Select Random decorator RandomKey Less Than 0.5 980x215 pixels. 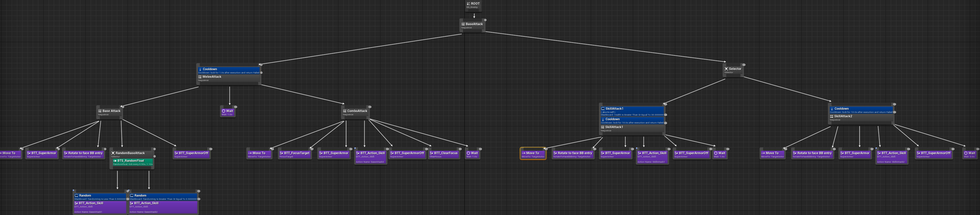[100, 197]
